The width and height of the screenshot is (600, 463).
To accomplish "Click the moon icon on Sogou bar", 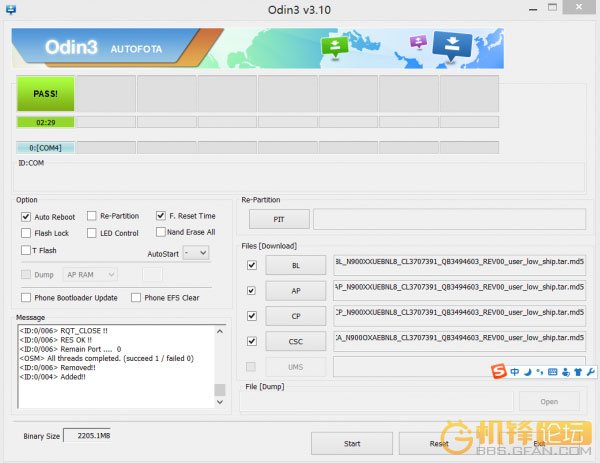I will (x=528, y=372).
